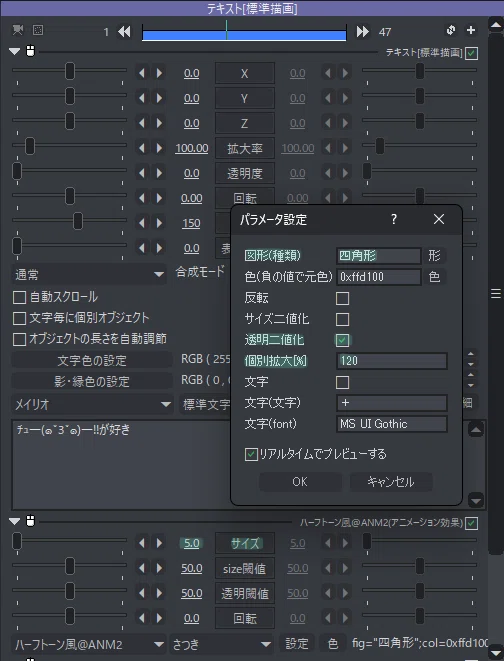Increase left 透明度 value with right arrow
Image resolution: width=504 pixels, height=661 pixels.
pos(159,173)
